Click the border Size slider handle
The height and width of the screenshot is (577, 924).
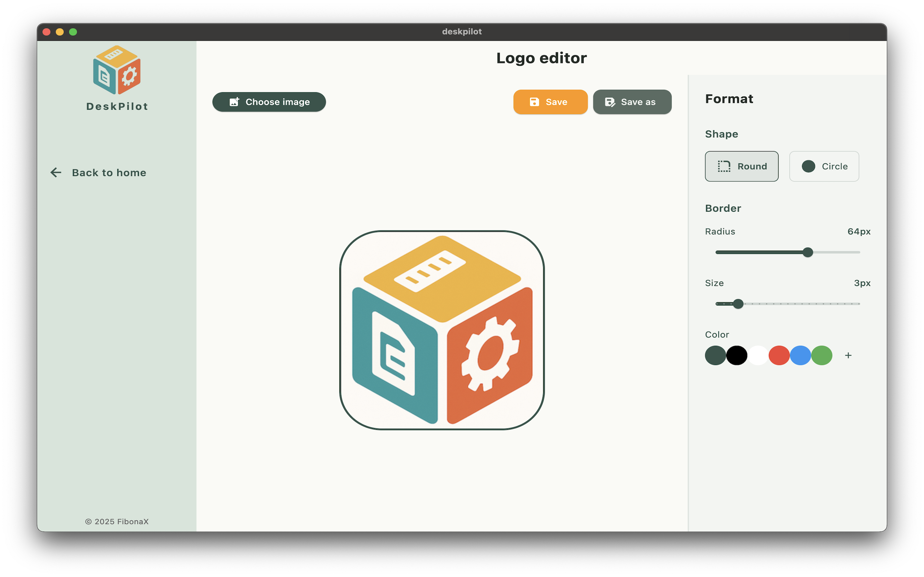(738, 304)
